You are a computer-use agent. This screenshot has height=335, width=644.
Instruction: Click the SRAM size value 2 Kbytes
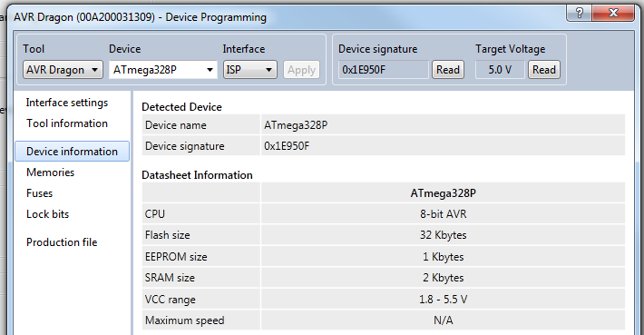[x=444, y=278]
